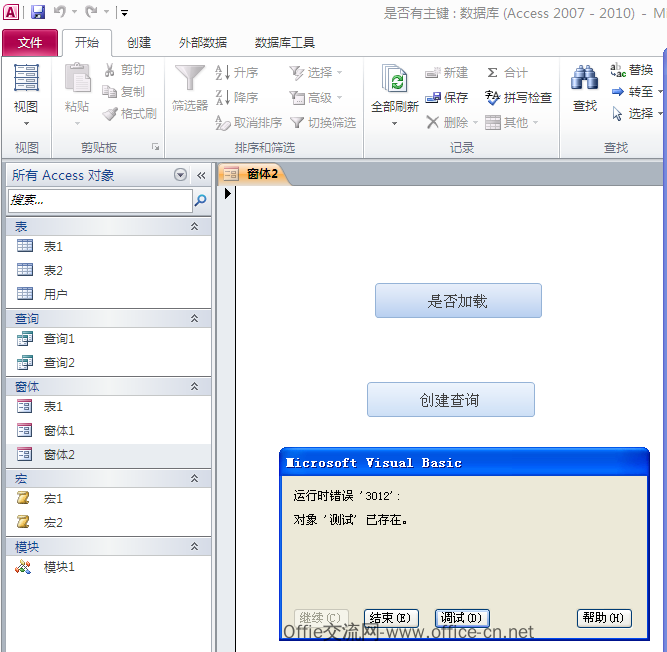
Task: Click the 降序 sort descending button
Action: pyautogui.click(x=237, y=97)
